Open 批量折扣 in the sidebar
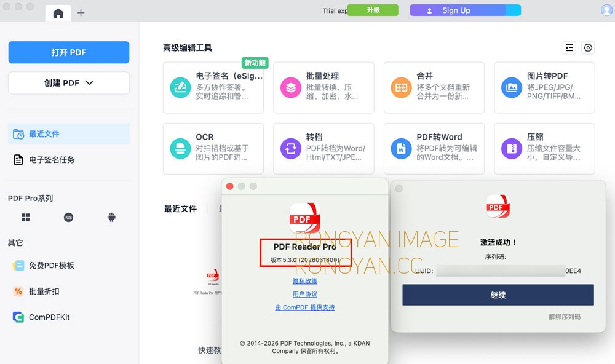This screenshot has height=364, width=615. coord(36,291)
